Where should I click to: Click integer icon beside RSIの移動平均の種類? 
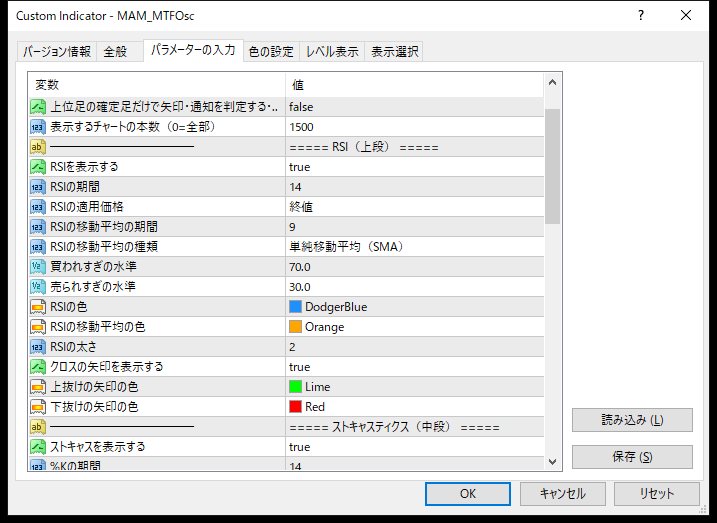38,247
